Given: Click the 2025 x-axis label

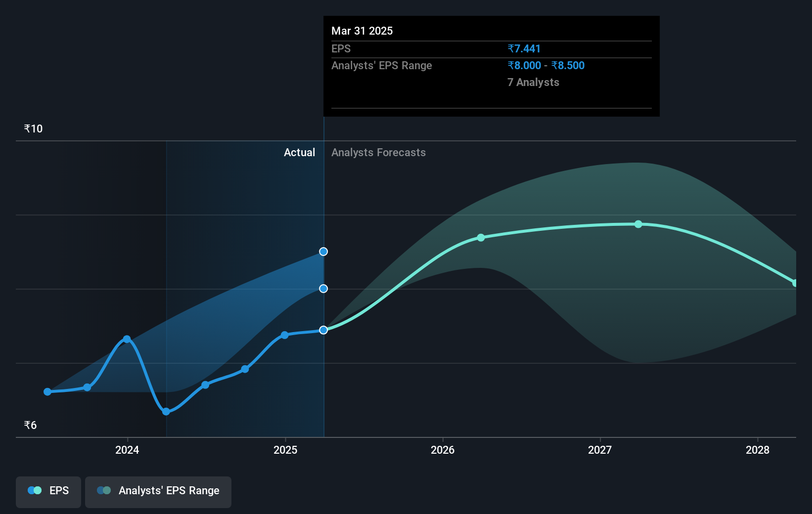Looking at the screenshot, I should tap(285, 450).
